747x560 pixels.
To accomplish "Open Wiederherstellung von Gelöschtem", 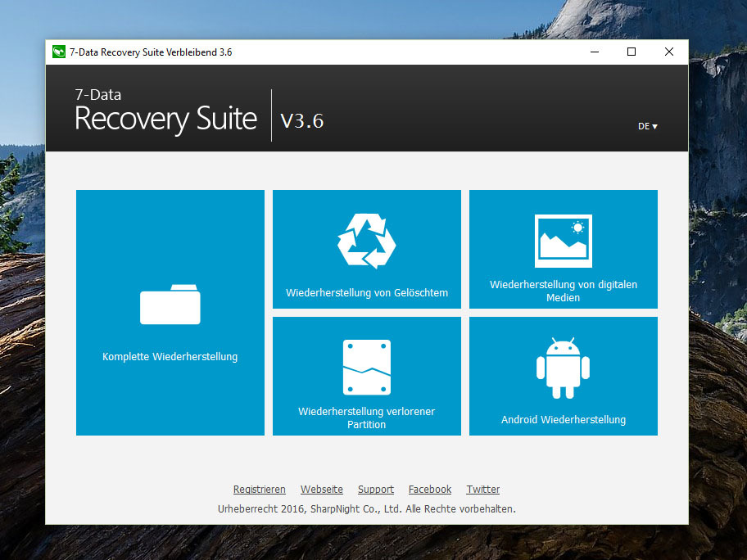I will [x=366, y=250].
